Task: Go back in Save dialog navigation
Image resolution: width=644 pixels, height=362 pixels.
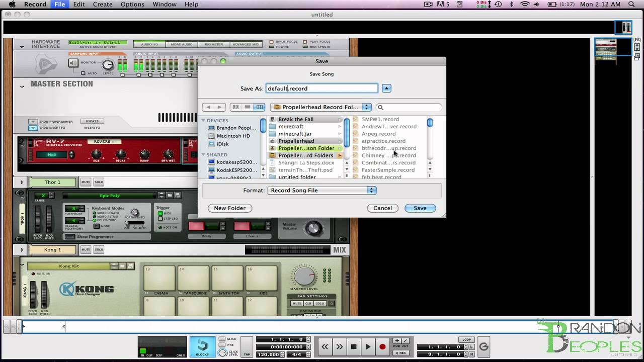Action: [208, 107]
